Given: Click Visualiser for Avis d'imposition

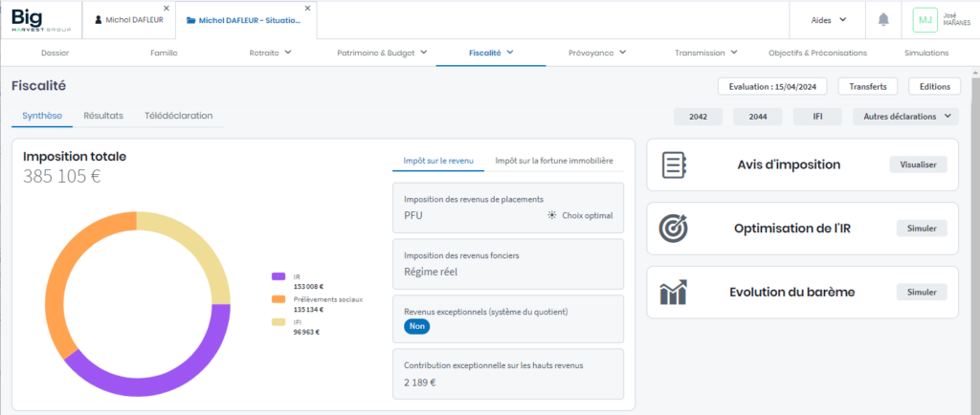Looking at the screenshot, I should coord(918,164).
